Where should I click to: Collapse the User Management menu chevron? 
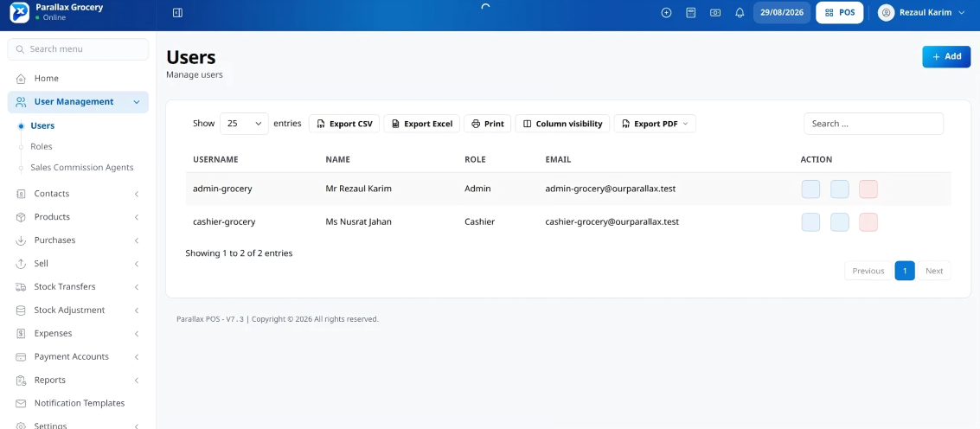[137, 102]
